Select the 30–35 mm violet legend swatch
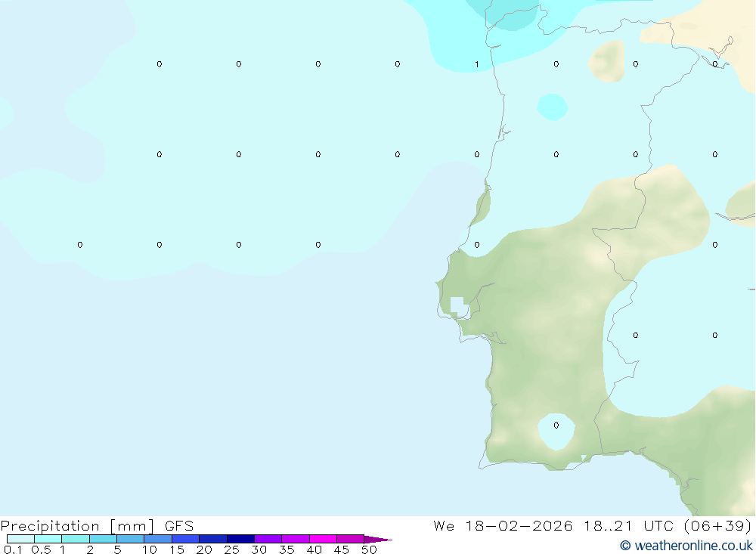This screenshot has height=554, width=756. pos(268,539)
